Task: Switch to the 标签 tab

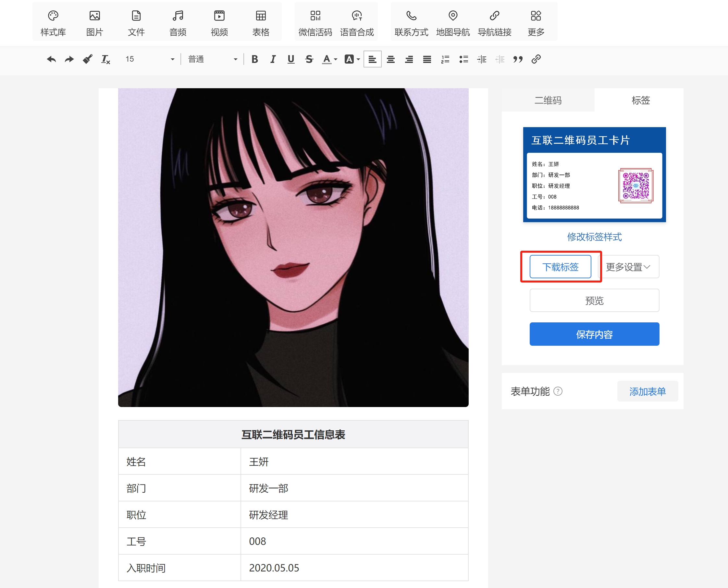Action: (x=640, y=100)
